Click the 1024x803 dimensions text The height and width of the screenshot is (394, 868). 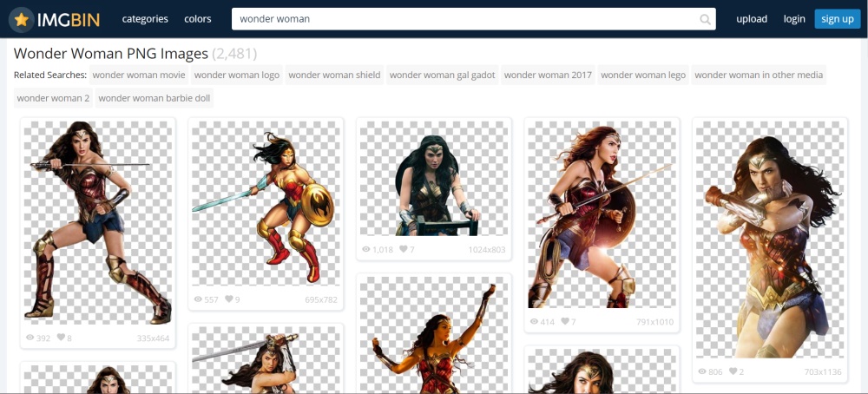487,250
